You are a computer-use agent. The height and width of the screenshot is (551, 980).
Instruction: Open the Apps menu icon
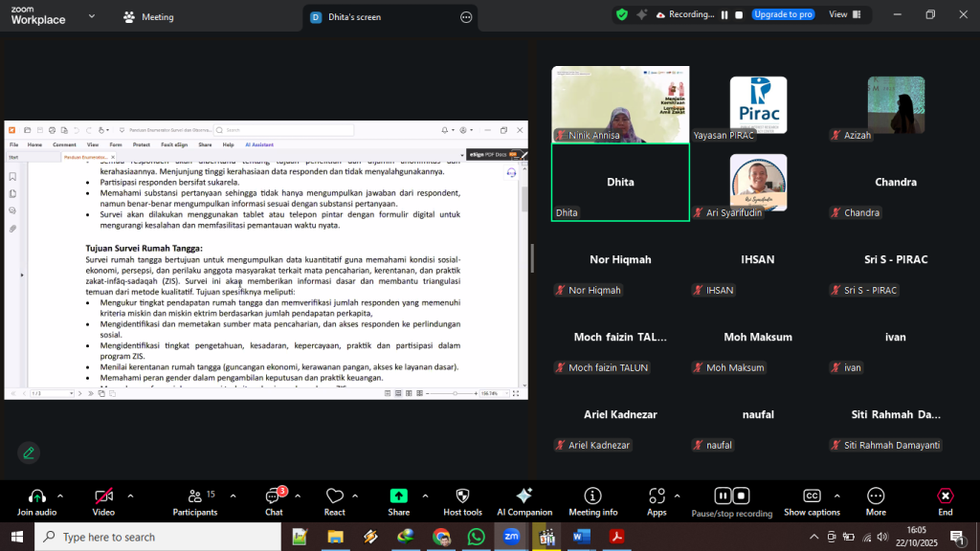click(x=657, y=496)
